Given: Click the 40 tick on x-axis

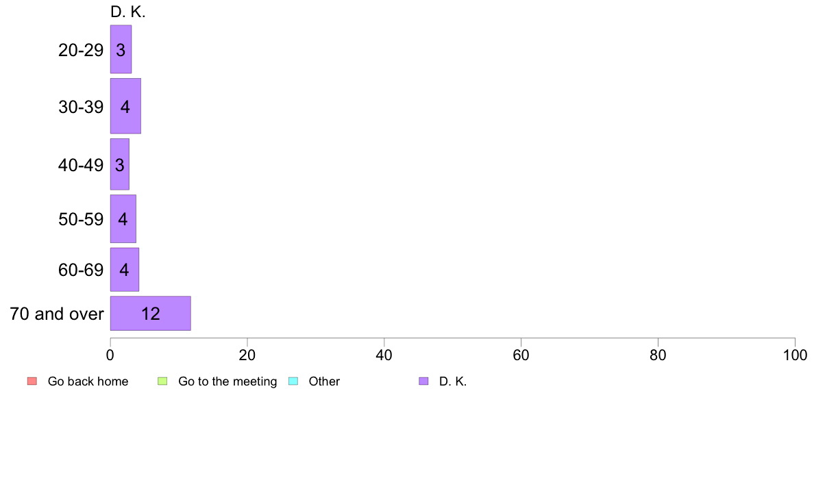Looking at the screenshot, I should coord(384,355).
